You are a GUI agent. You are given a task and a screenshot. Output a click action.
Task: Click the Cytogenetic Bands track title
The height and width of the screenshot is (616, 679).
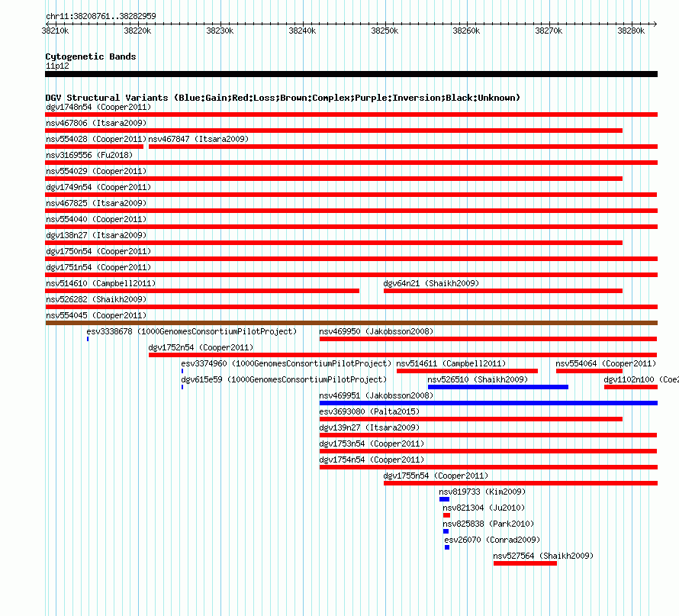point(91,56)
